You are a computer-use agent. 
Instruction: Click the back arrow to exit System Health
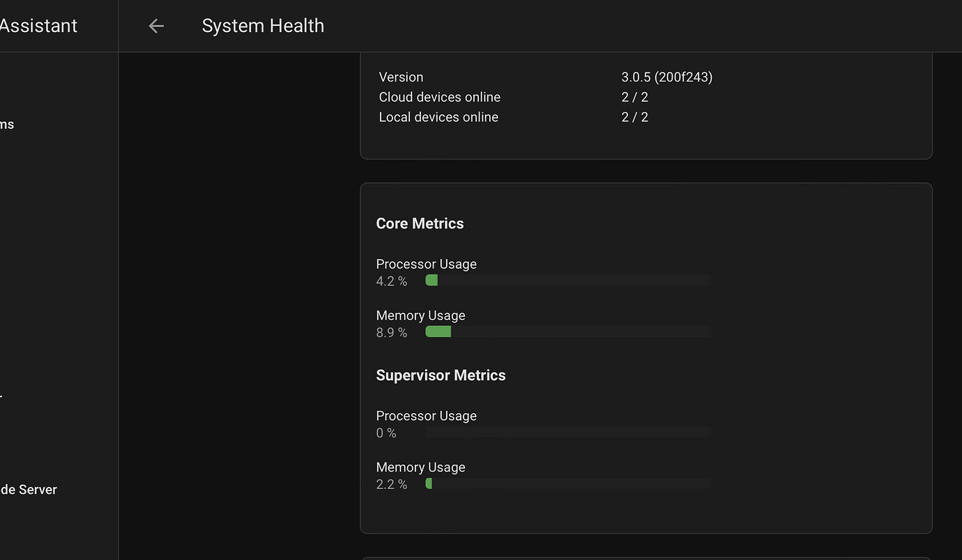click(155, 25)
